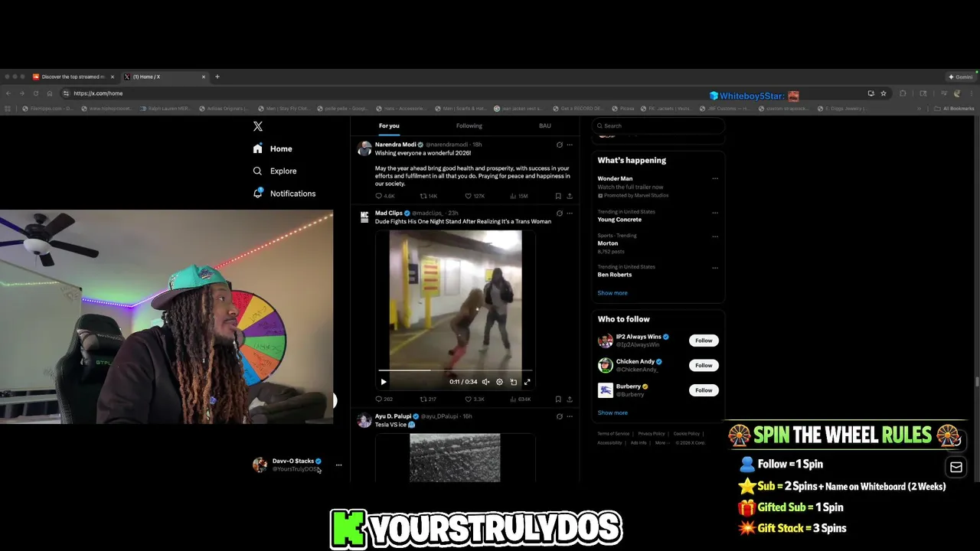The image size is (980, 551).
Task: Open Explore from the sidebar
Action: coord(274,171)
